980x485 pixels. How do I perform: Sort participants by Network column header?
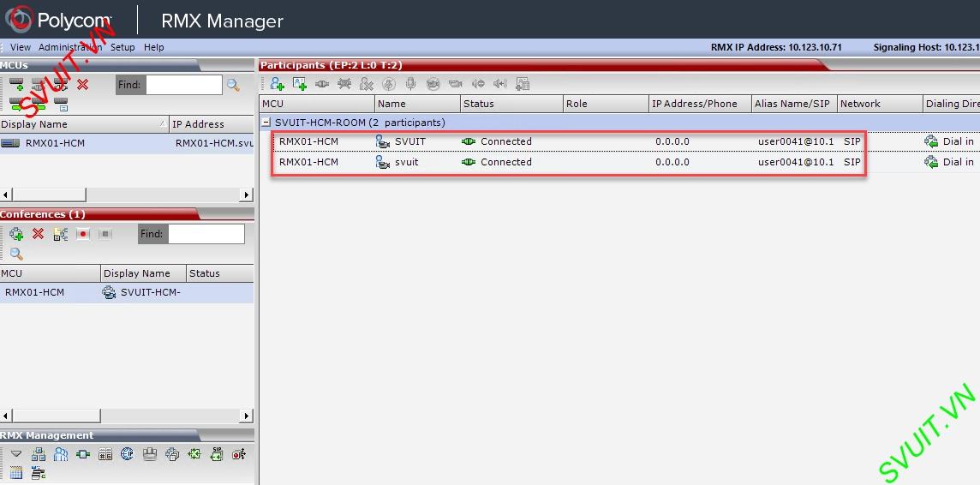880,104
